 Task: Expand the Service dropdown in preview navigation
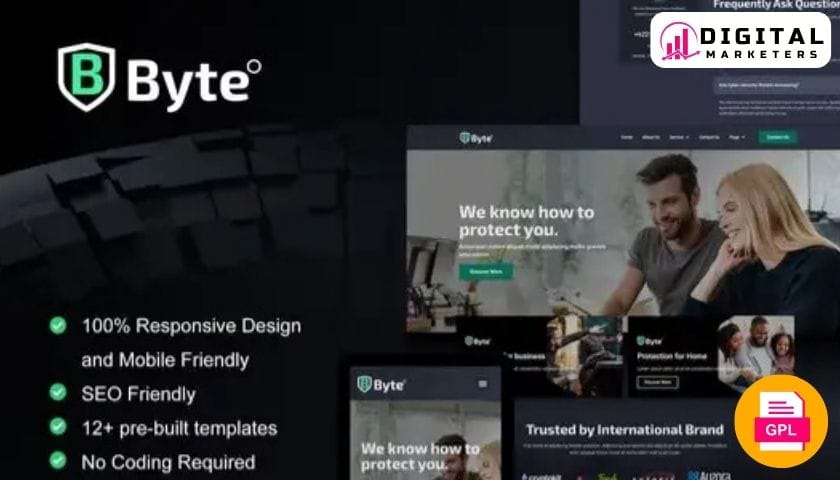pos(679,137)
